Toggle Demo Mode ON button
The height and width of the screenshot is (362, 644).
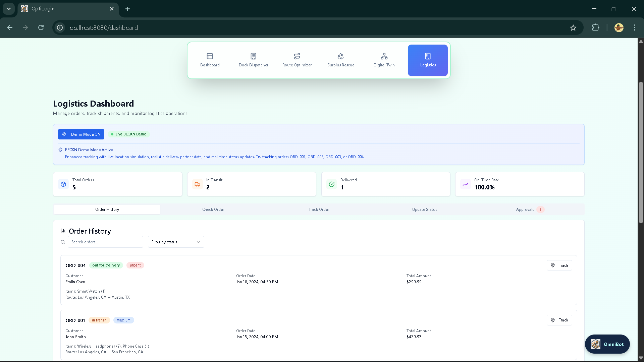[x=81, y=134]
